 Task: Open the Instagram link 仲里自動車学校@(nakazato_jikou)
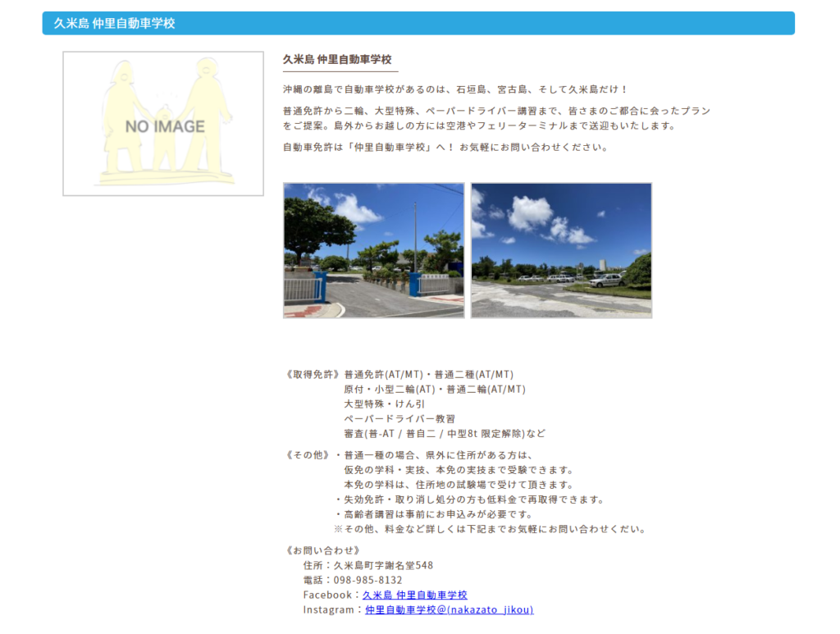[448, 609]
